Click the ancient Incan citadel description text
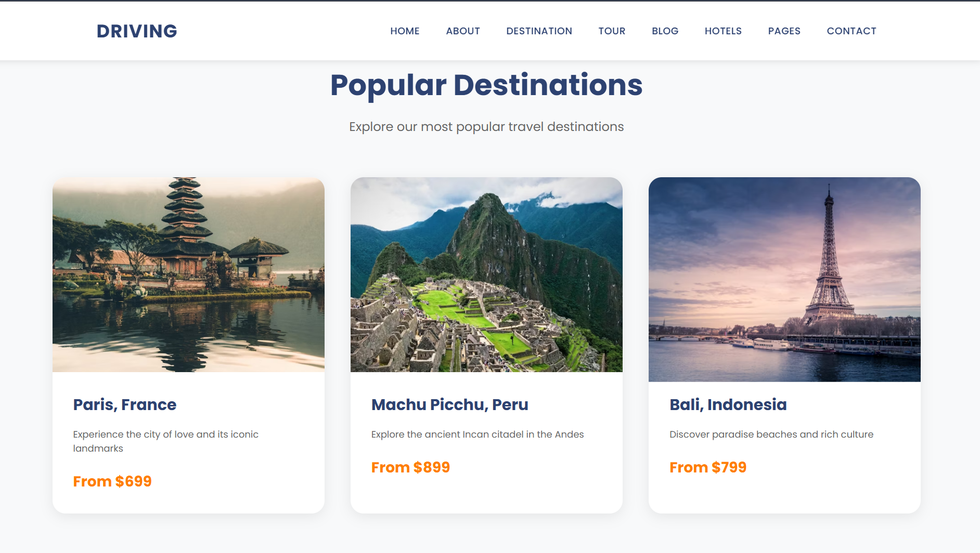Viewport: 980px width, 553px height. [x=478, y=434]
